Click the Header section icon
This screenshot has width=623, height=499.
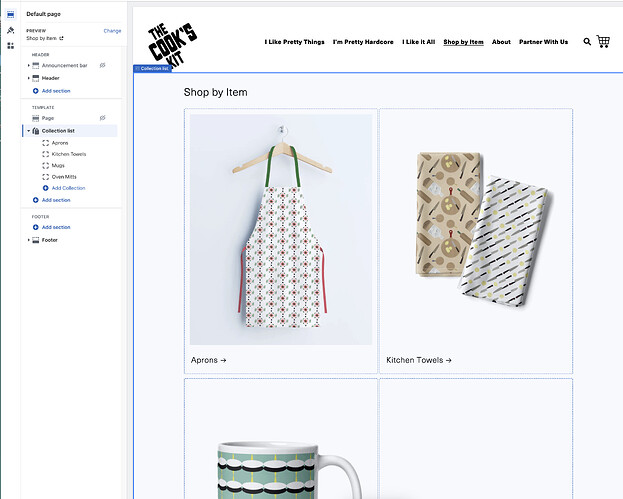click(35, 78)
